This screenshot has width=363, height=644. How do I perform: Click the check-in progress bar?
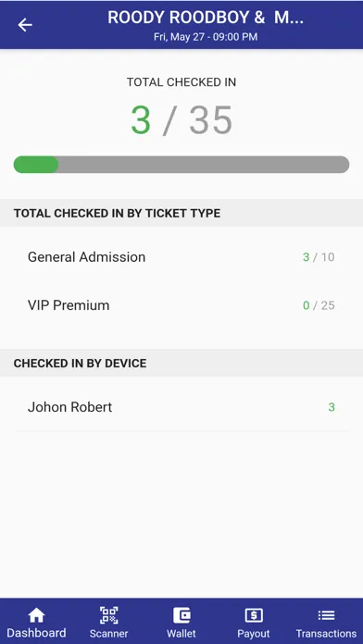click(x=181, y=165)
